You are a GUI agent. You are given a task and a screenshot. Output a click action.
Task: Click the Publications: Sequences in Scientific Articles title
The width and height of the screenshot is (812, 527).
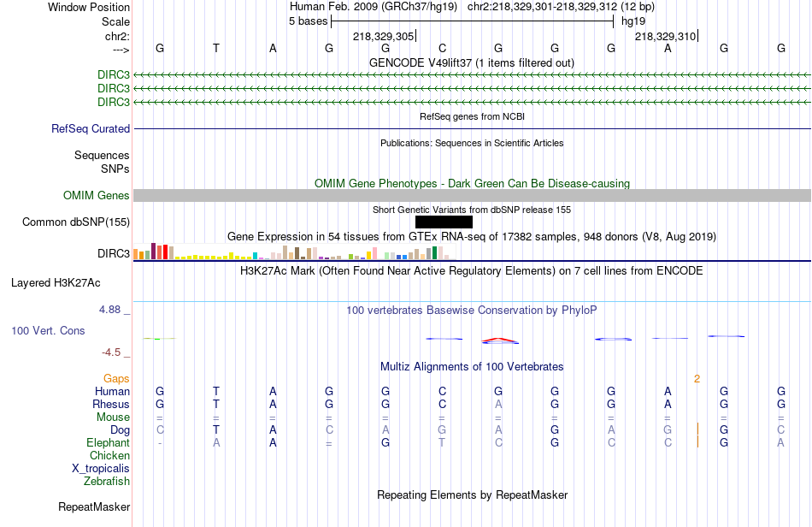pos(472,143)
